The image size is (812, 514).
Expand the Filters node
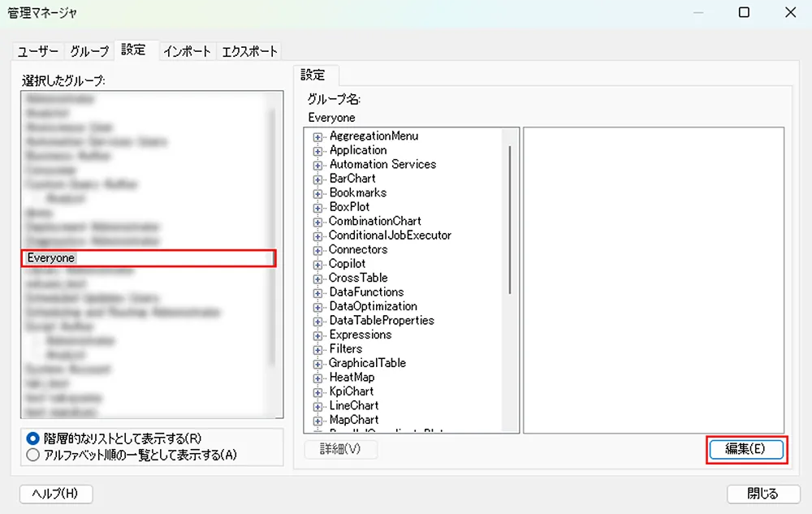[x=318, y=349]
